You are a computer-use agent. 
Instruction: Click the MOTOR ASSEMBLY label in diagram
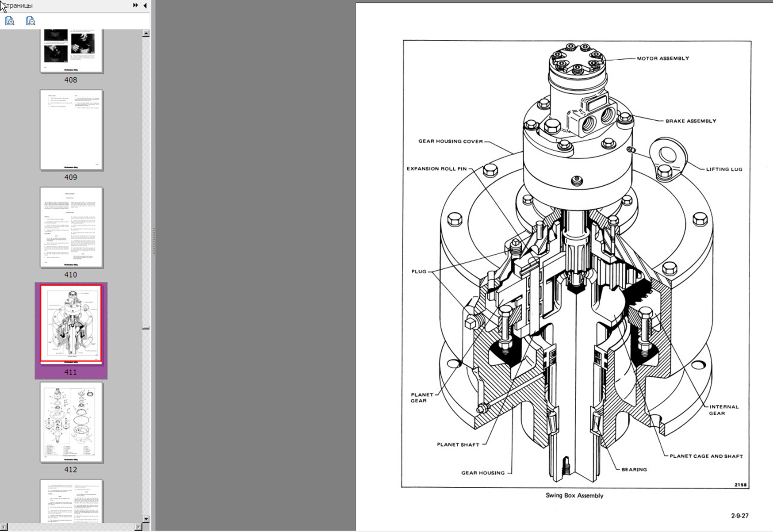point(662,58)
